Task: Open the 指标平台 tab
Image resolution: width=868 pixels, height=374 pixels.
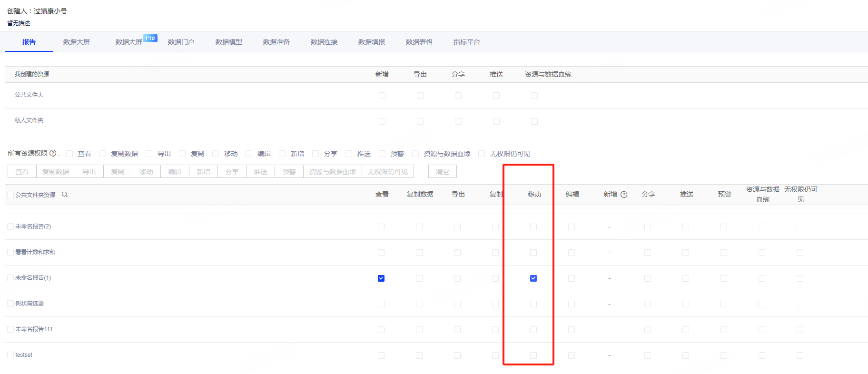Action: tap(467, 42)
